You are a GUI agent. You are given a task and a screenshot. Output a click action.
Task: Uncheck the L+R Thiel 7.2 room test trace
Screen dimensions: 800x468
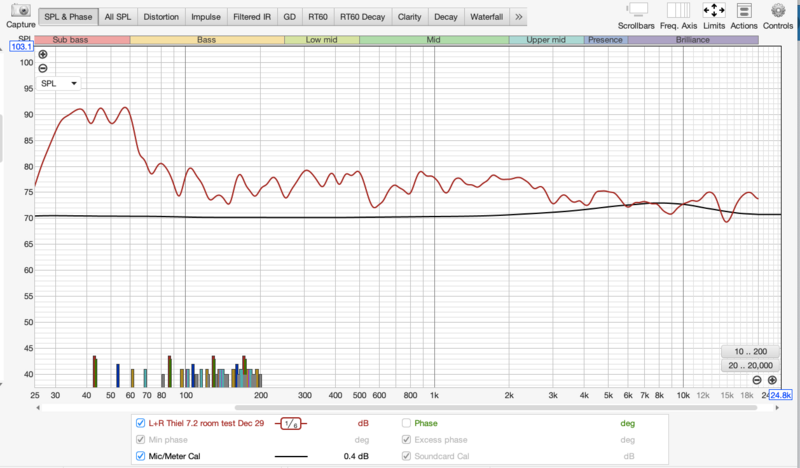(x=140, y=423)
